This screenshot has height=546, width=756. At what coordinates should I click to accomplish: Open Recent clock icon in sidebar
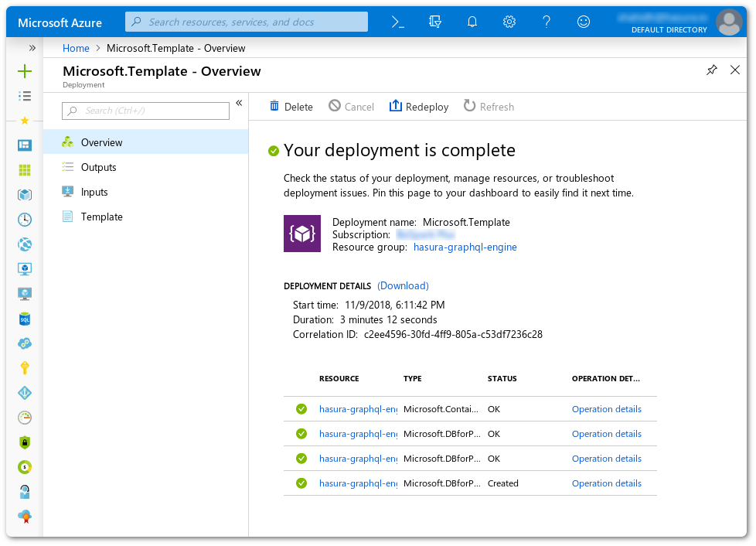25,220
